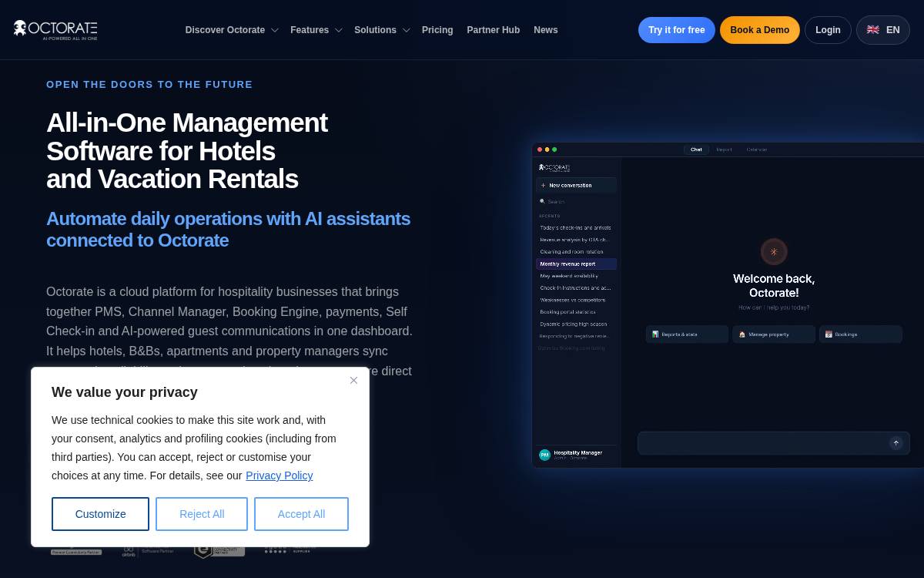Open Today's check-ins and arrivals conversation
Screen dimensions: 924x578
pos(576,227)
